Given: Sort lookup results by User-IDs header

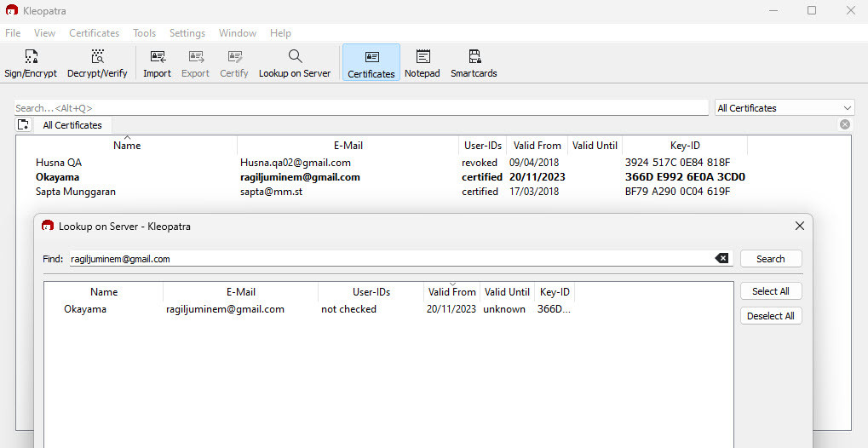Looking at the screenshot, I should [x=371, y=292].
